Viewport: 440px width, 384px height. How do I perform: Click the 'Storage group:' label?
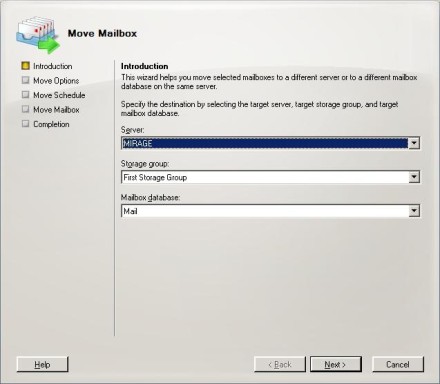point(145,164)
